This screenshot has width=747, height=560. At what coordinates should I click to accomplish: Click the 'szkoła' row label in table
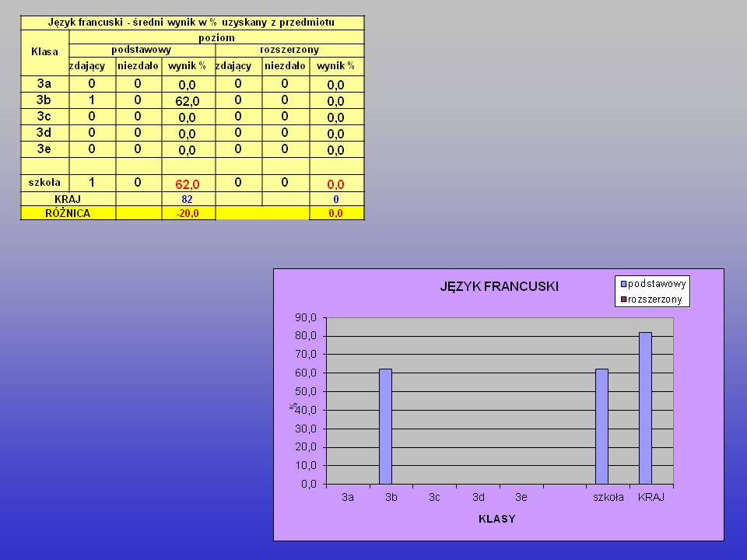coord(44,182)
